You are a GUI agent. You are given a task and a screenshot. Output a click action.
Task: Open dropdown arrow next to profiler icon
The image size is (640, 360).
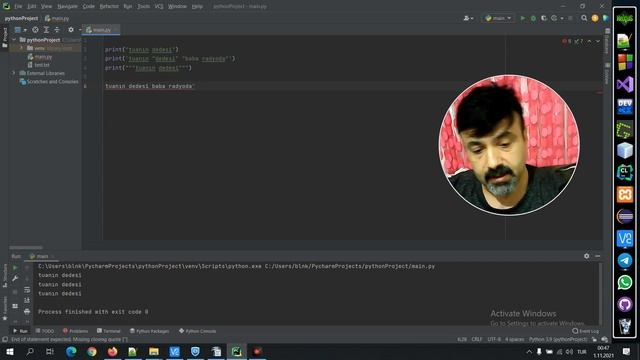point(562,18)
